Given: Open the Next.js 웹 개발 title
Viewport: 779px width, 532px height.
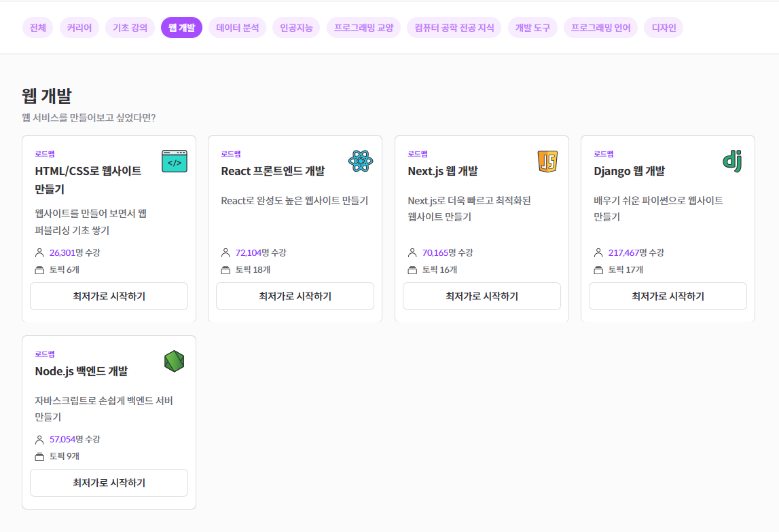Looking at the screenshot, I should [443, 171].
